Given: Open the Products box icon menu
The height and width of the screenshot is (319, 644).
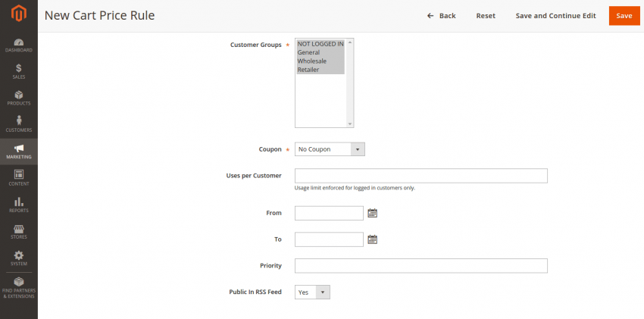Looking at the screenshot, I should [18, 95].
